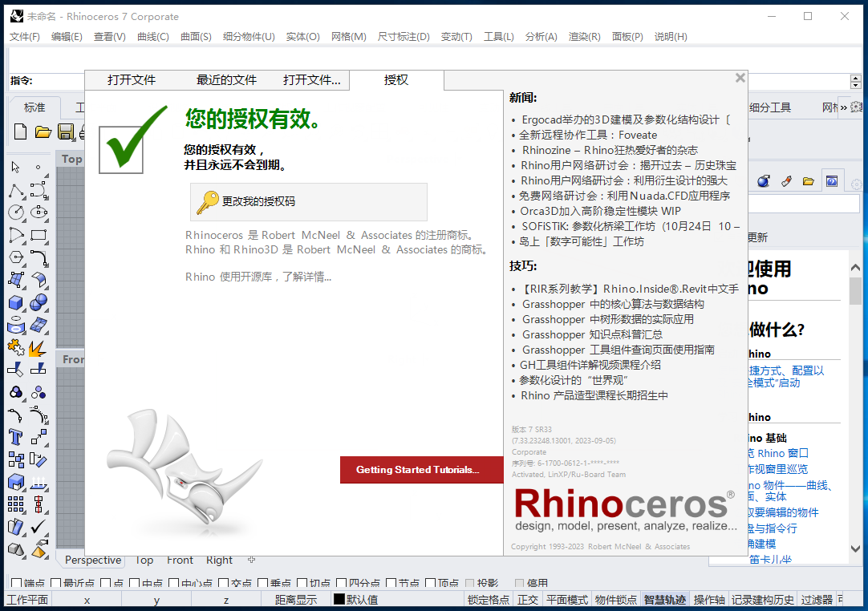This screenshot has width=868, height=611.
Task: Toggle 锁定格点 in the status bar
Action: 489,600
